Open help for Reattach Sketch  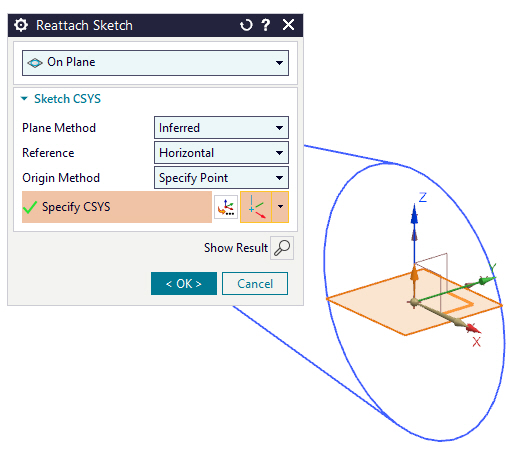click(x=266, y=25)
